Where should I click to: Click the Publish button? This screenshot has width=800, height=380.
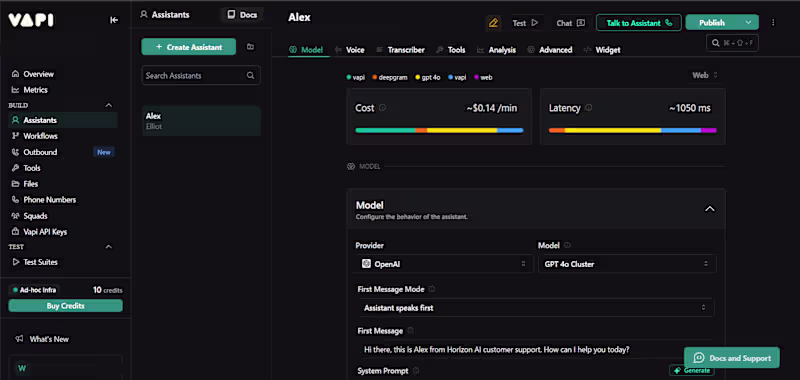click(x=712, y=22)
